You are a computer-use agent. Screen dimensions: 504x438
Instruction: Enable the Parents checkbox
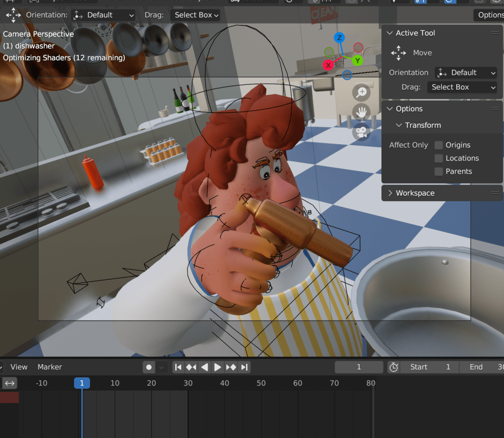pos(439,172)
